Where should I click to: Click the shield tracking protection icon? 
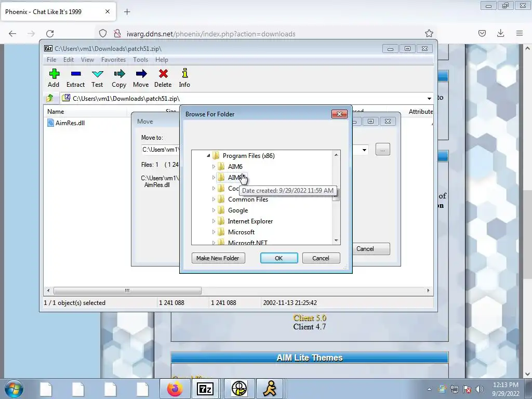[103, 34]
